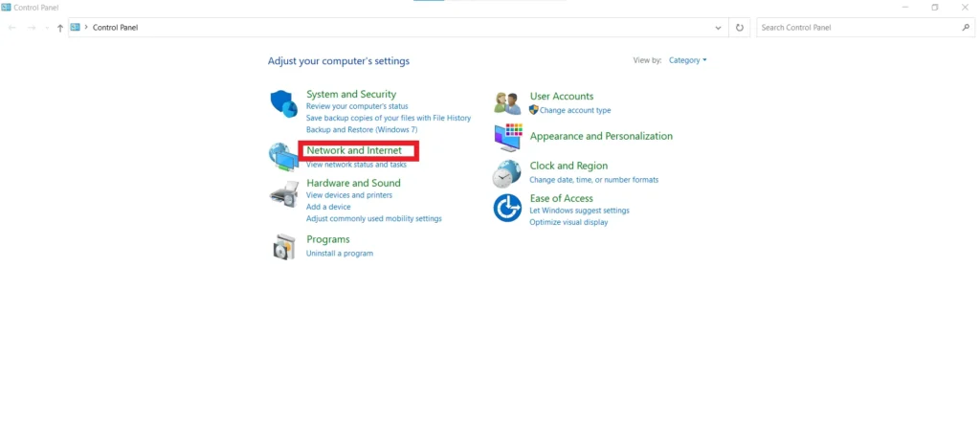The image size is (980, 423).
Task: Refresh the Control Panel view
Action: [x=740, y=28]
